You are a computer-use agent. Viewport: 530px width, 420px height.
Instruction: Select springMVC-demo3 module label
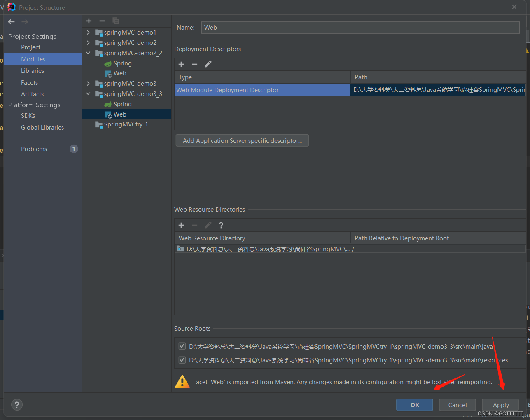130,84
